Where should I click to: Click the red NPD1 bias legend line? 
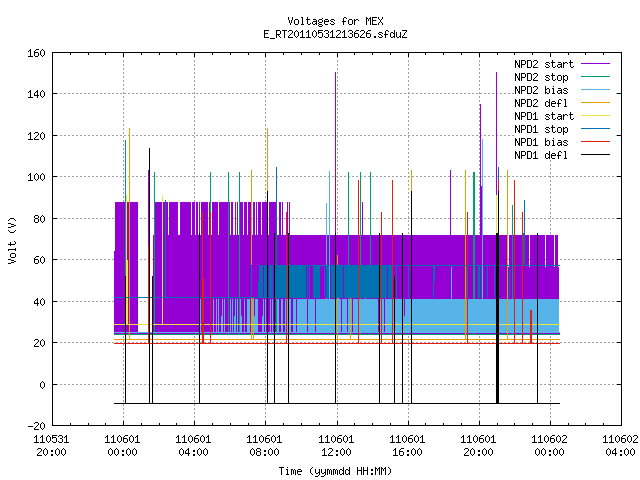click(x=596, y=142)
